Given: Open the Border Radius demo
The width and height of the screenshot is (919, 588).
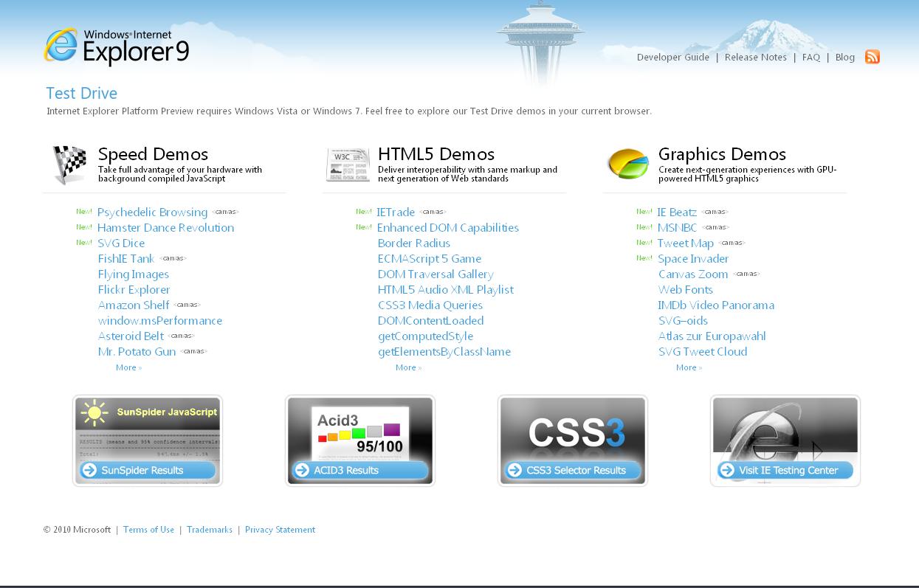Looking at the screenshot, I should (x=414, y=243).
